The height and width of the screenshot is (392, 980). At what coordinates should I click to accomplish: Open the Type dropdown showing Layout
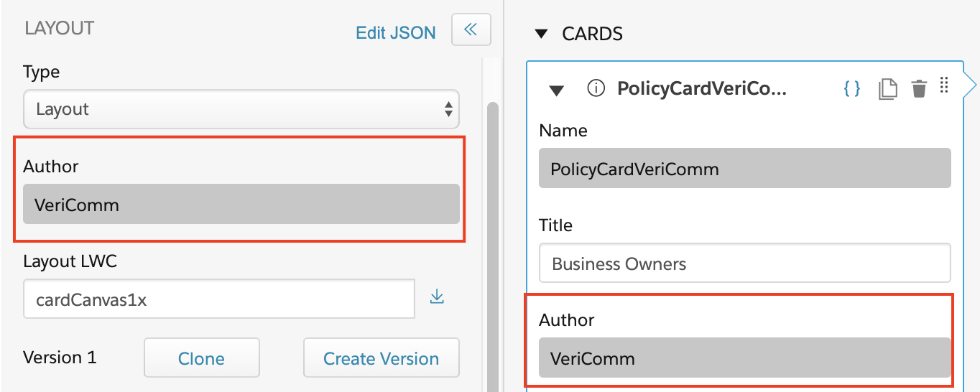pyautogui.click(x=241, y=109)
